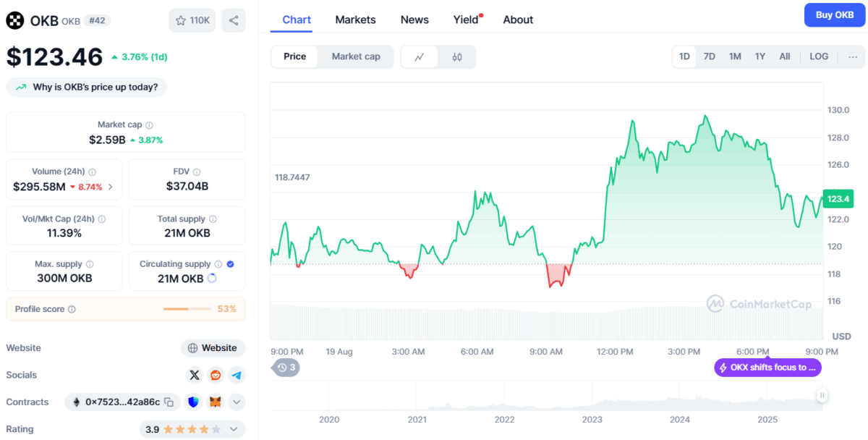Screen dimensions: 868x440
Task: Select the Market cap toggle option
Action: (x=356, y=56)
